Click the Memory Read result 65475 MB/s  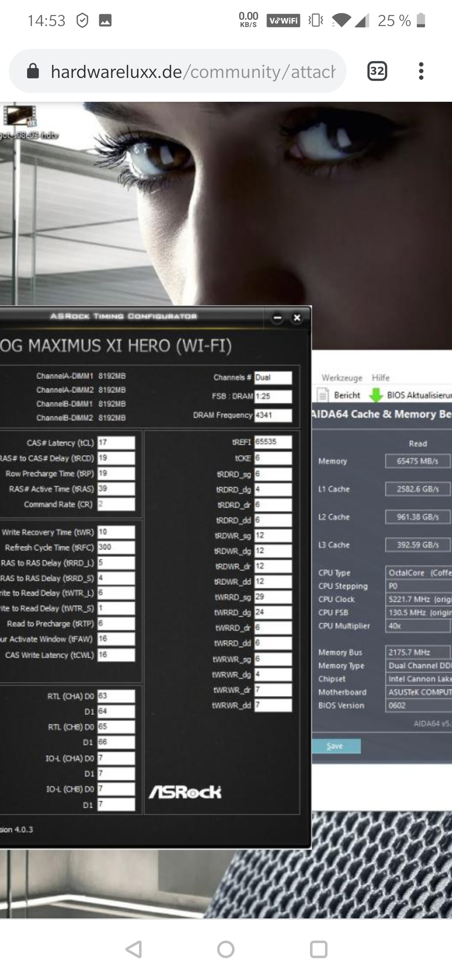418,461
